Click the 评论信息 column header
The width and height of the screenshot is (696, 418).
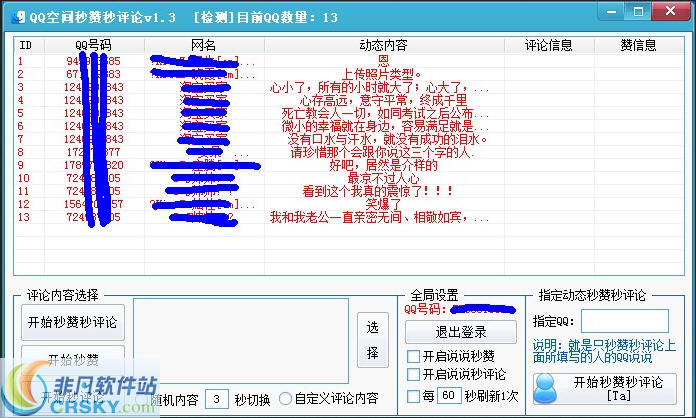click(549, 45)
